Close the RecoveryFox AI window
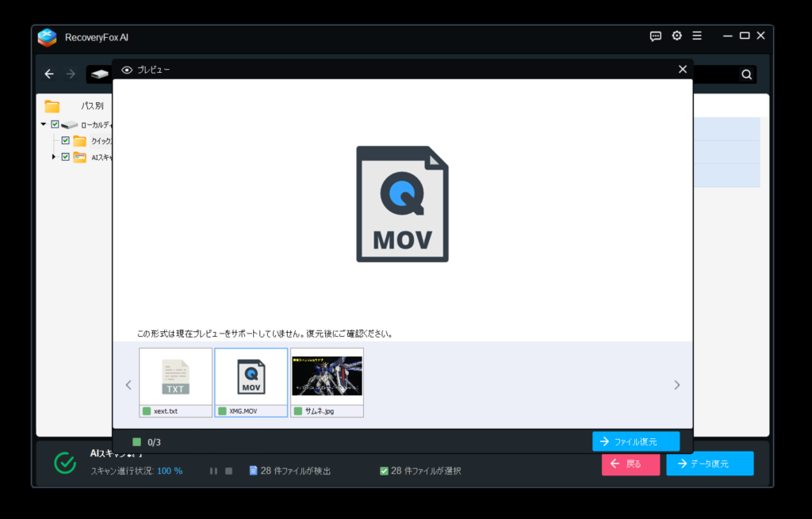812x519 pixels. pyautogui.click(x=760, y=36)
